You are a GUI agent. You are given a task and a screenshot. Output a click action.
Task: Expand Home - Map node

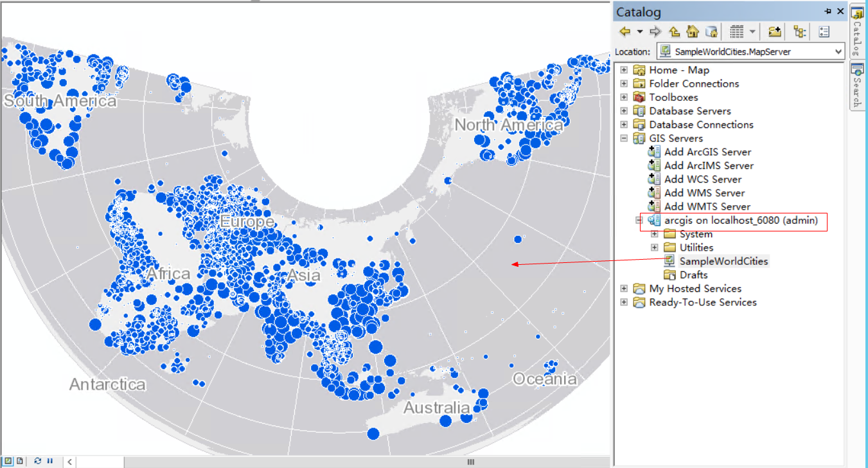624,70
